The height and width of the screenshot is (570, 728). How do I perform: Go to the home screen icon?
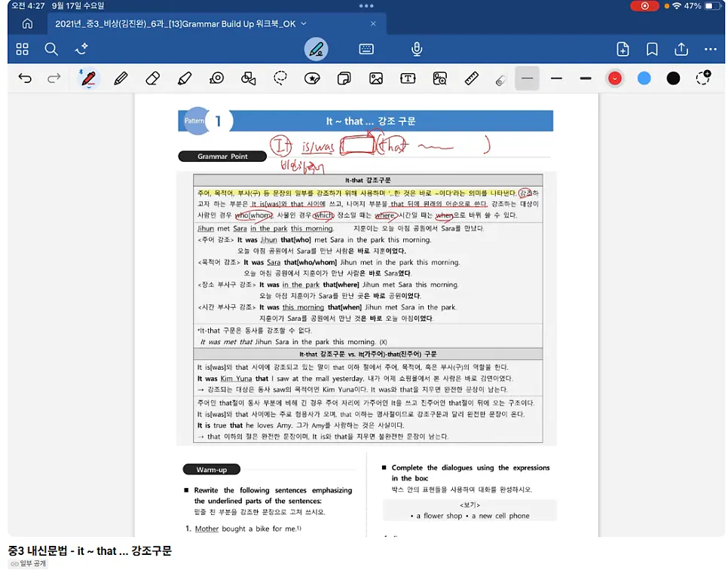click(x=27, y=23)
